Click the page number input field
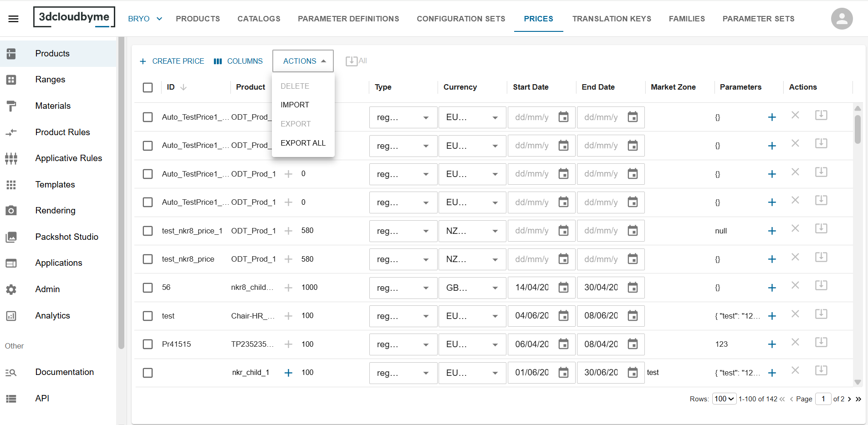The width and height of the screenshot is (868, 425). [823, 399]
